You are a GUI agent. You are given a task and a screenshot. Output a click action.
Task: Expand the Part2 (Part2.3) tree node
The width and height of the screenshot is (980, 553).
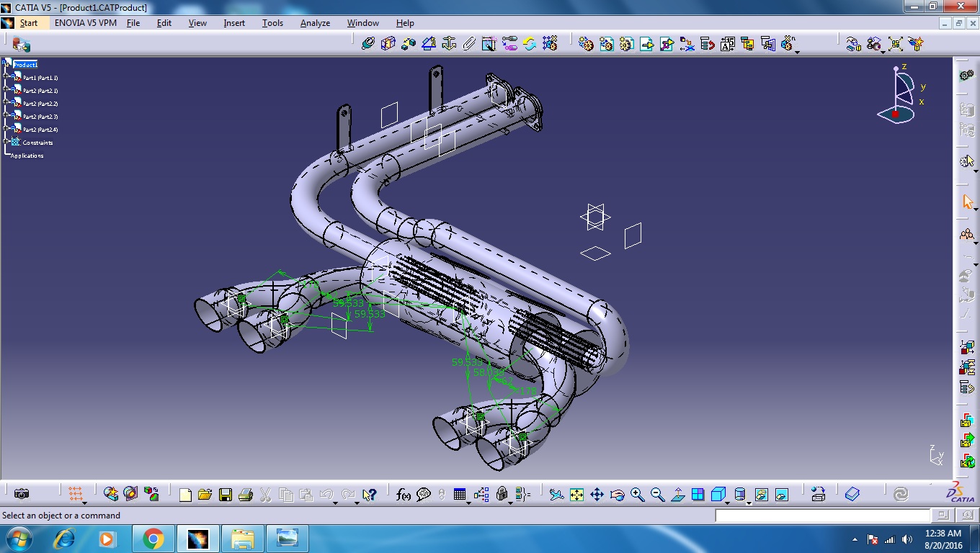point(6,115)
